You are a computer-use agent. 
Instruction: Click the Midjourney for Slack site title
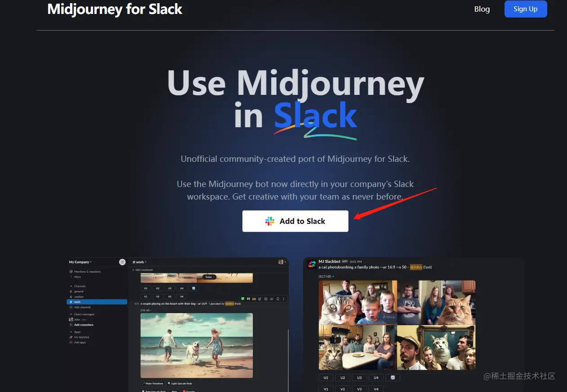(115, 9)
